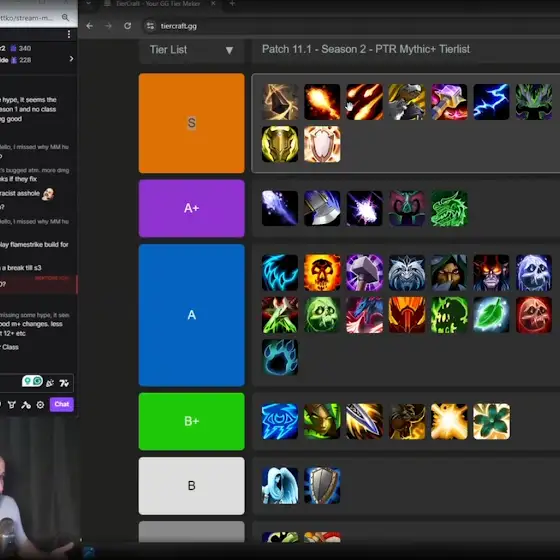Click the green leaf icon in A tier

tap(491, 315)
